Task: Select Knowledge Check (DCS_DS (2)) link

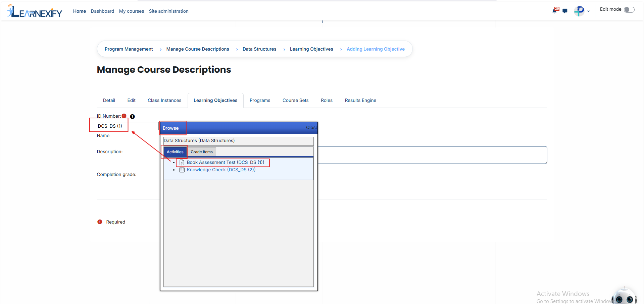Action: (x=221, y=170)
